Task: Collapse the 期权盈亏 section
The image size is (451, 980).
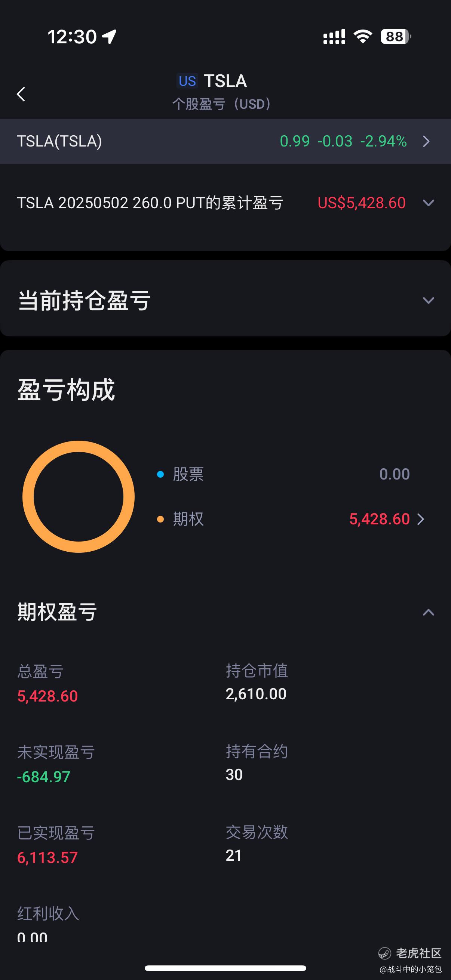Action: point(429,612)
